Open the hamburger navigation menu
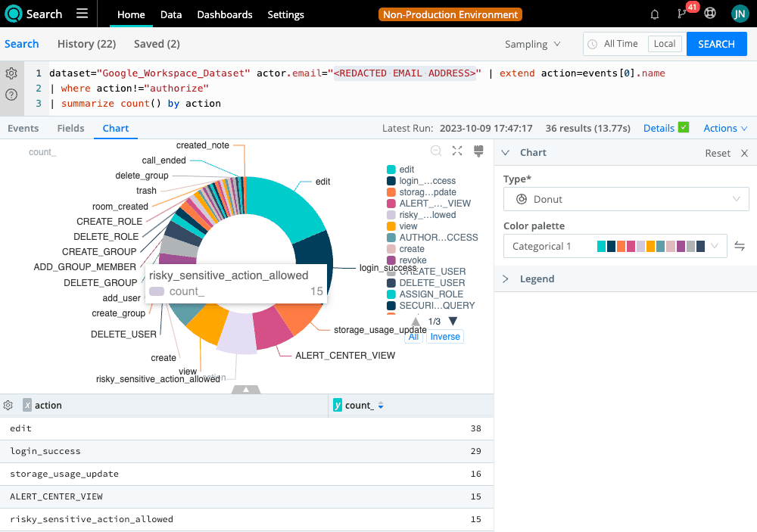Image resolution: width=757 pixels, height=532 pixels. pos(83,14)
